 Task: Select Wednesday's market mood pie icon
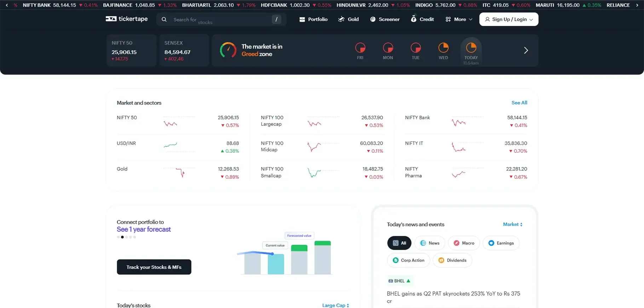[x=443, y=48]
